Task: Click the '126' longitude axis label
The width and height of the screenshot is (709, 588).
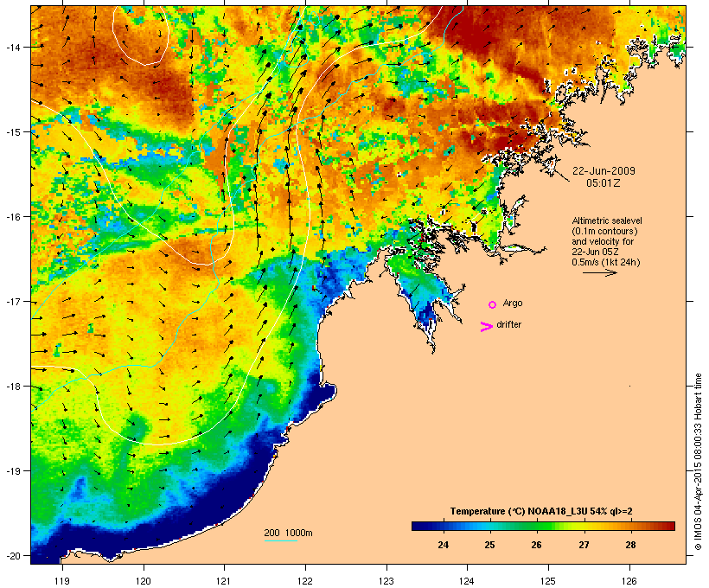Action: point(629,581)
